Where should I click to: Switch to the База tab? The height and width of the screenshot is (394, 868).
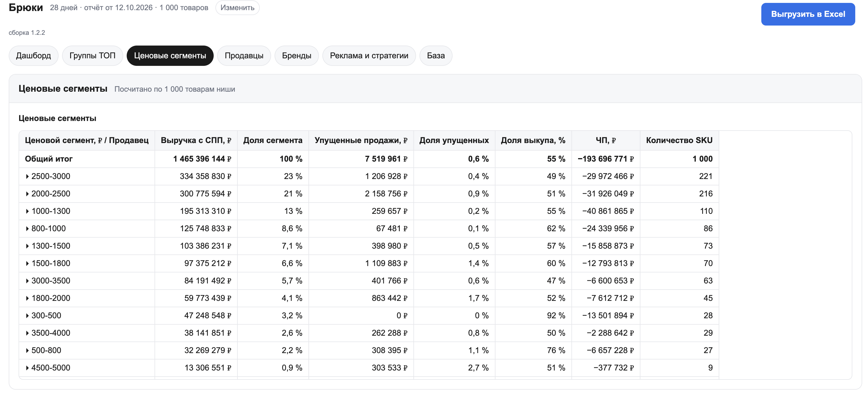click(x=436, y=56)
